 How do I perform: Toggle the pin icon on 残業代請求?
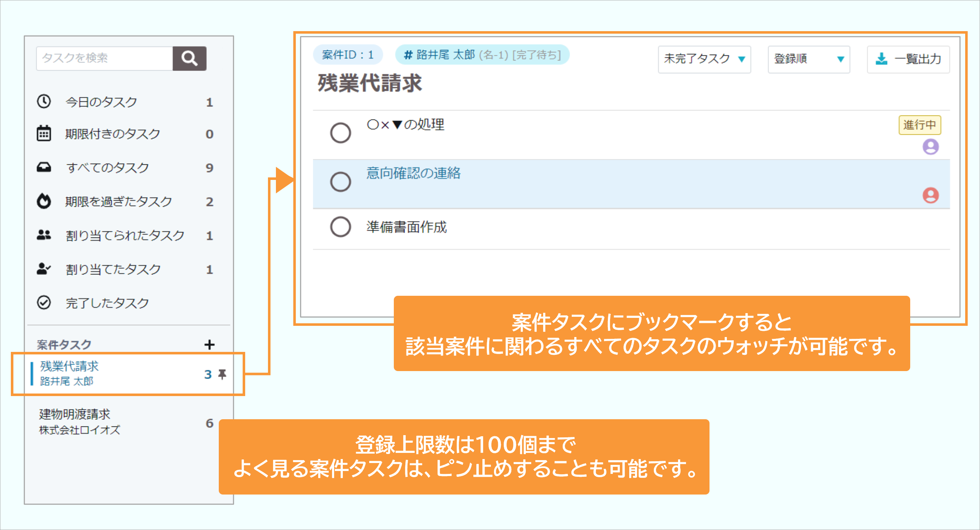[x=222, y=374]
